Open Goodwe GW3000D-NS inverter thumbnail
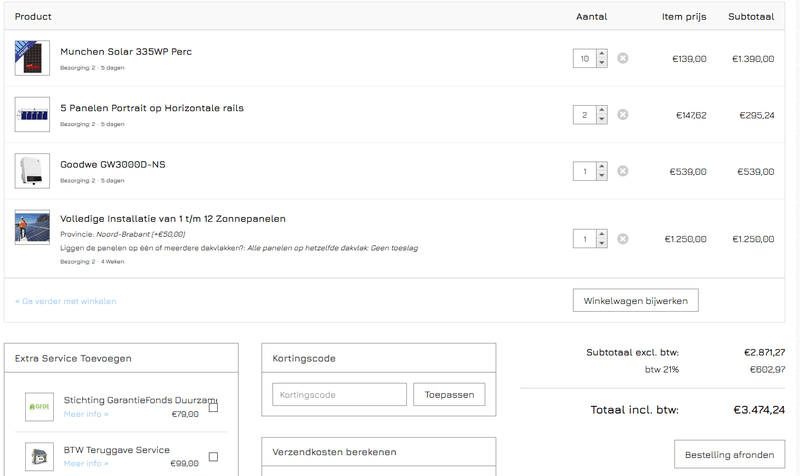This screenshot has width=800, height=476. 32,171
